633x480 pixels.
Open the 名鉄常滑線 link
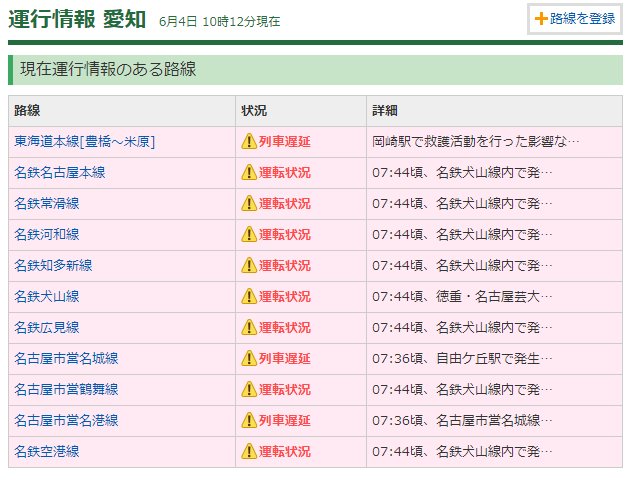click(x=47, y=203)
